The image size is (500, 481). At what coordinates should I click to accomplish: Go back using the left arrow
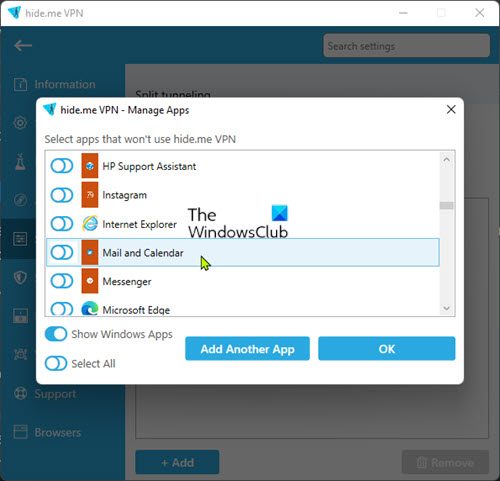tap(23, 45)
